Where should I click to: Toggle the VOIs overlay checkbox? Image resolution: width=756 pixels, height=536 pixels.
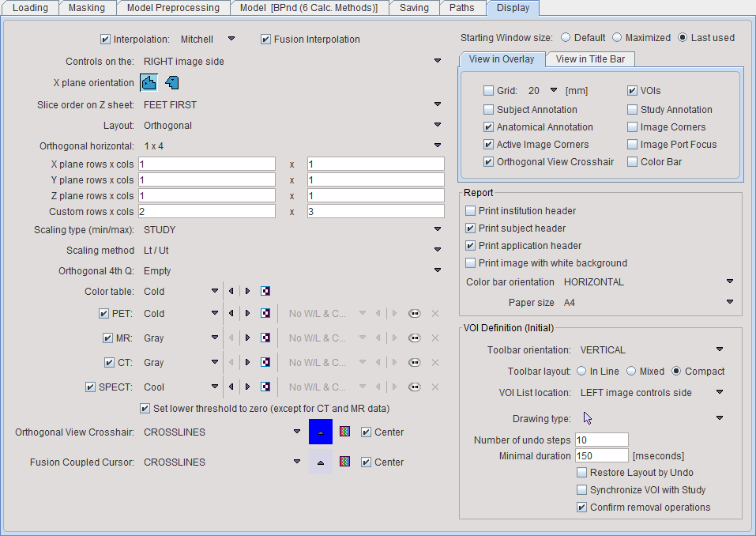(632, 91)
